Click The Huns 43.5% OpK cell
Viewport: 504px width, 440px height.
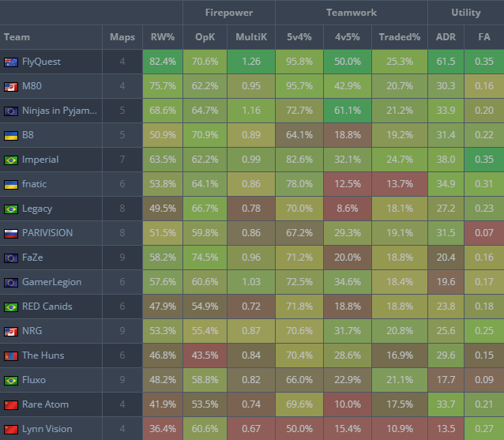[205, 355]
